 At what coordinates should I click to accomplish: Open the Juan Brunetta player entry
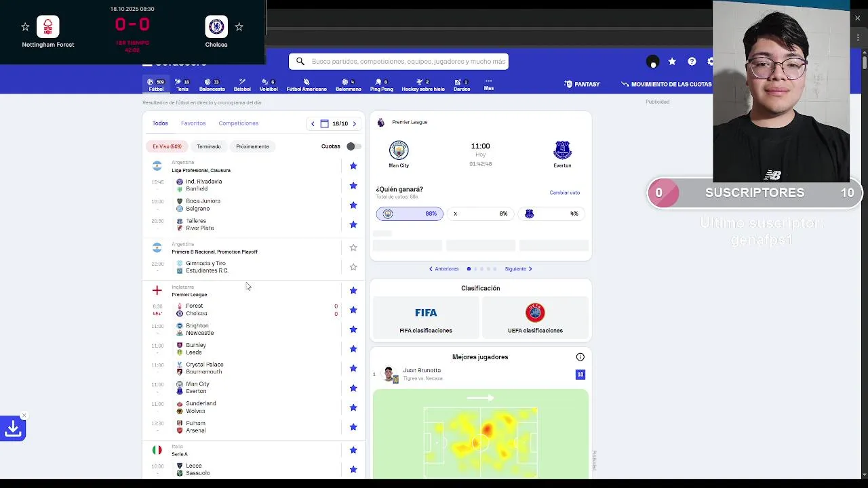click(480, 374)
